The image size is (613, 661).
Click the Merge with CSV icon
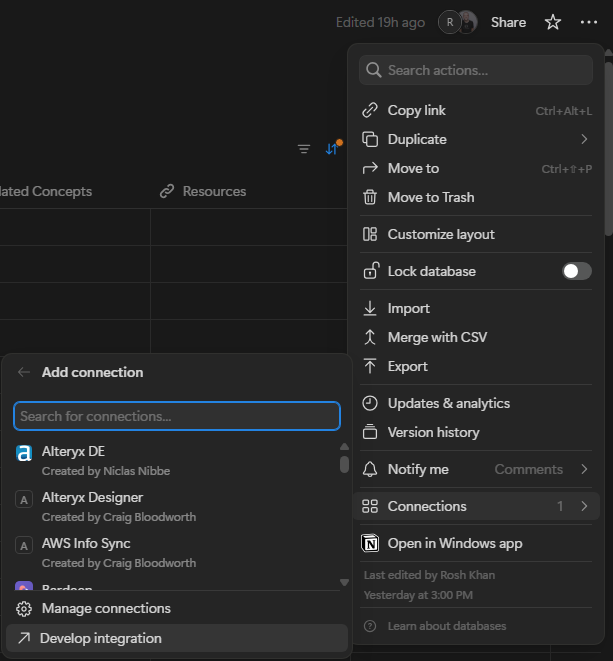pyautogui.click(x=370, y=337)
